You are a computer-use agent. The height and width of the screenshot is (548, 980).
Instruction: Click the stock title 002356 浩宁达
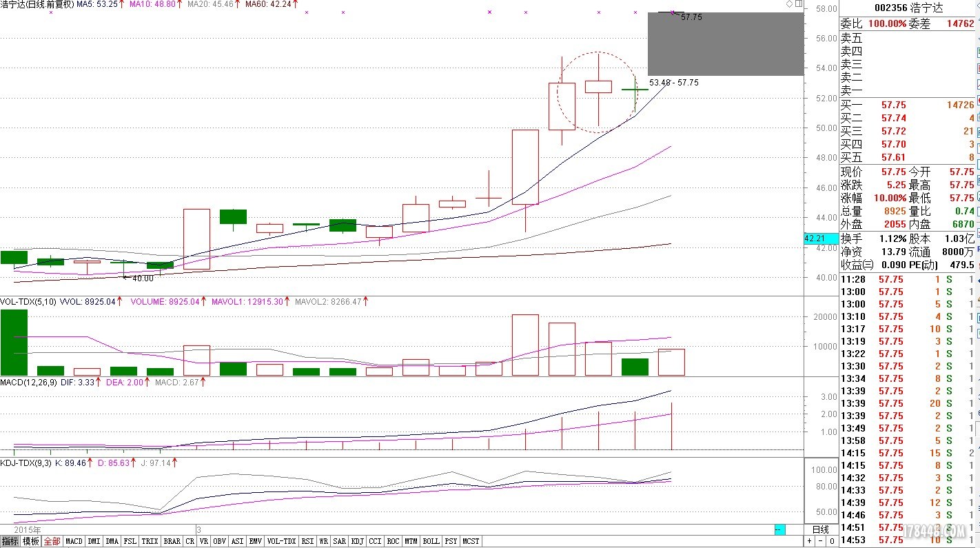908,8
